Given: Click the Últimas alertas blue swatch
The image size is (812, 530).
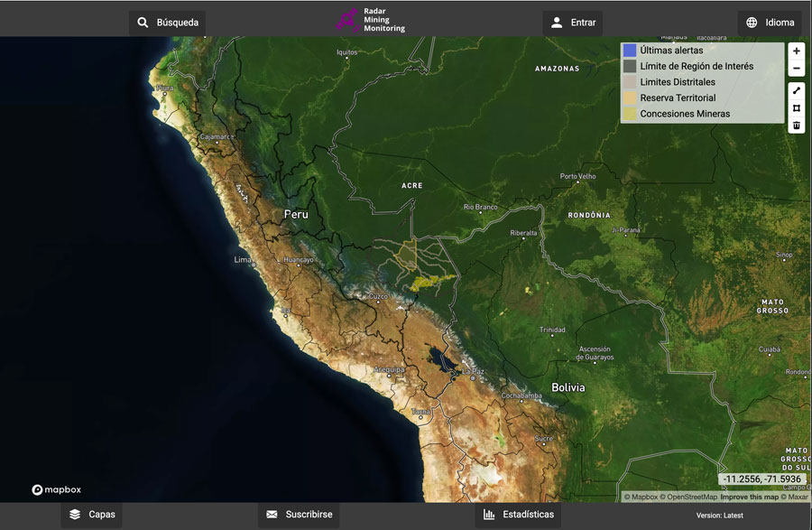Looking at the screenshot, I should point(630,51).
